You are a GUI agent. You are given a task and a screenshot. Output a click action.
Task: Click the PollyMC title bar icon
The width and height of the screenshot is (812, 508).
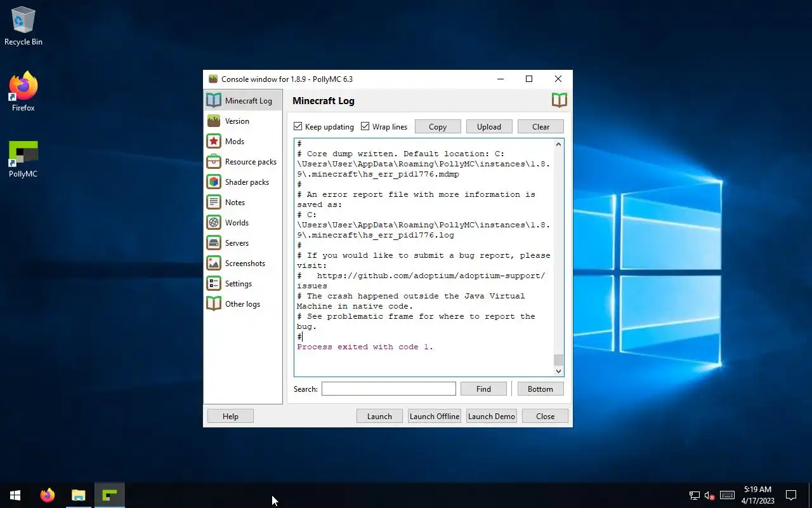click(213, 79)
